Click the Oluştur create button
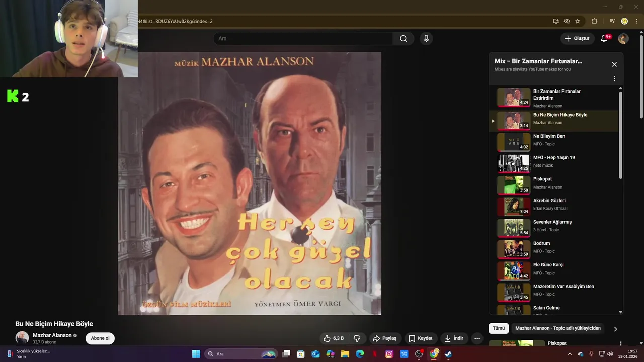Image resolution: width=644 pixels, height=362 pixels. [577, 39]
